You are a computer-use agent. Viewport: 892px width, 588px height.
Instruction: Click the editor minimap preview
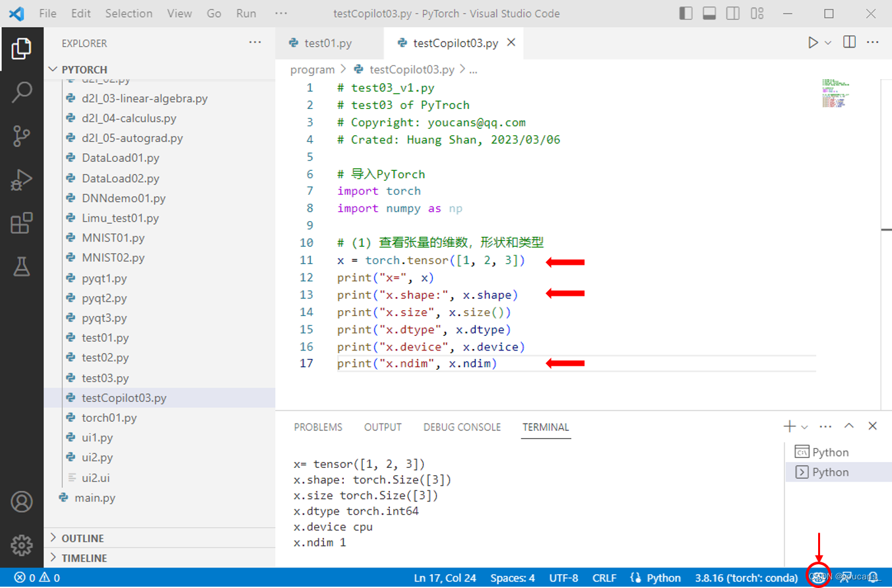[x=836, y=93]
